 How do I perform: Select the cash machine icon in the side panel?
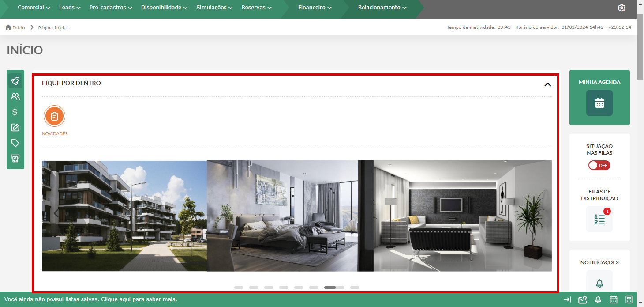[x=15, y=159]
